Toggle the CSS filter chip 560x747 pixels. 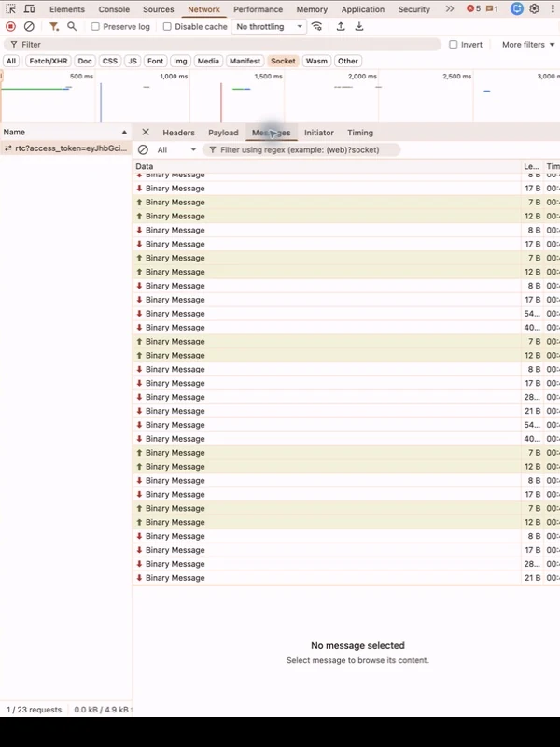click(109, 61)
